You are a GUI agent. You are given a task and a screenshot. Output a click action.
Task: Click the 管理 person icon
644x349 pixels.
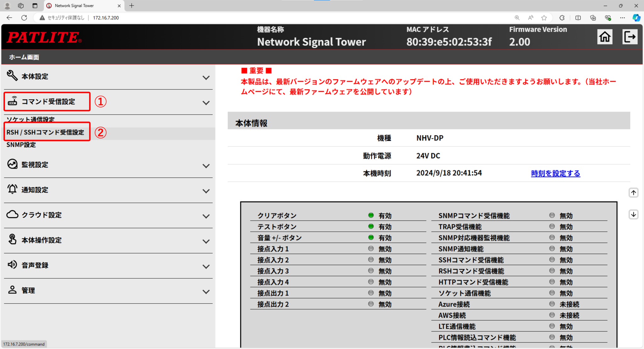(x=12, y=290)
